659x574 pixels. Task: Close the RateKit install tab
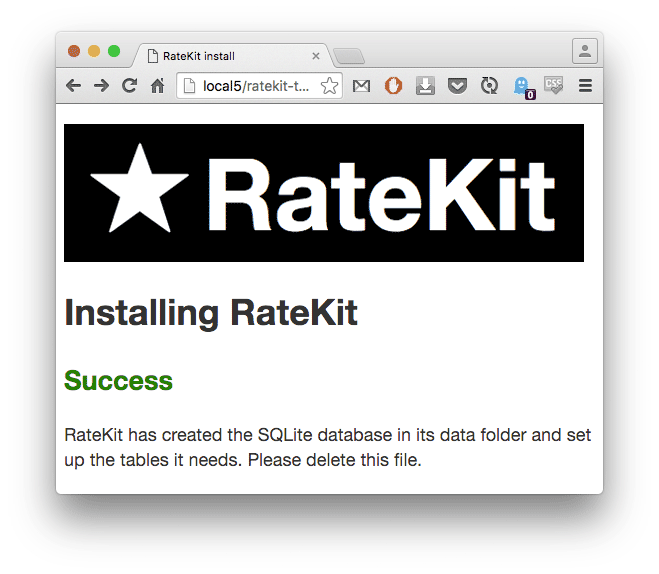tap(316, 56)
